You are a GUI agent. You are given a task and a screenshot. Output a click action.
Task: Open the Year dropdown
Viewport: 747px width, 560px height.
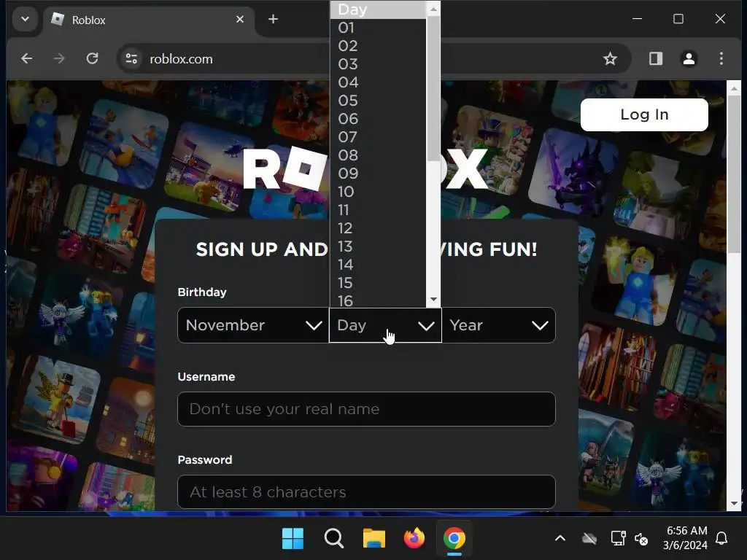click(x=498, y=325)
